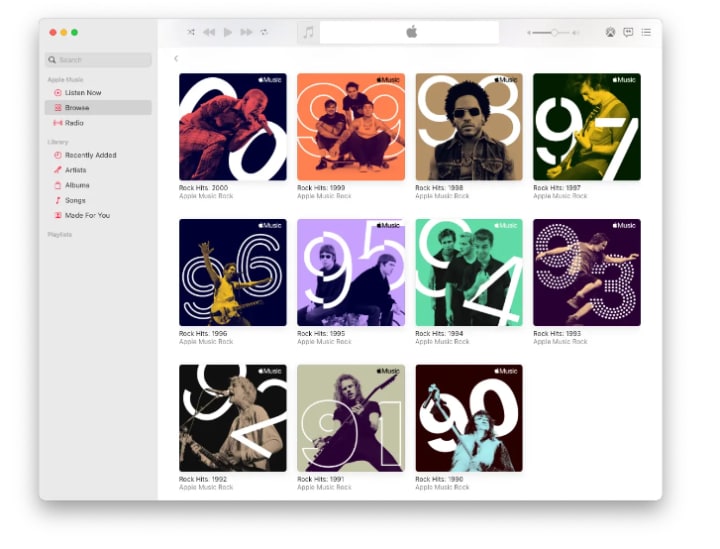The width and height of the screenshot is (720, 549).
Task: Open Rock Hits: 1990 playlist artwork
Action: click(469, 418)
